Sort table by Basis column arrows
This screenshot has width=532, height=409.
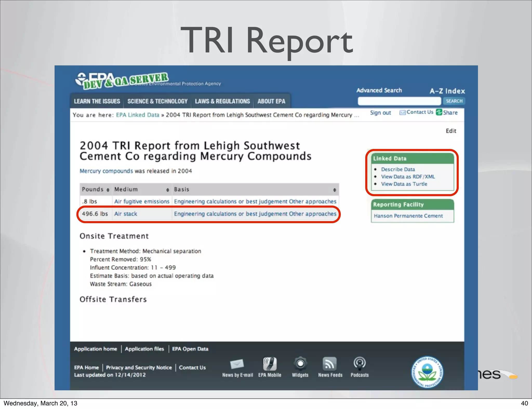pos(335,190)
